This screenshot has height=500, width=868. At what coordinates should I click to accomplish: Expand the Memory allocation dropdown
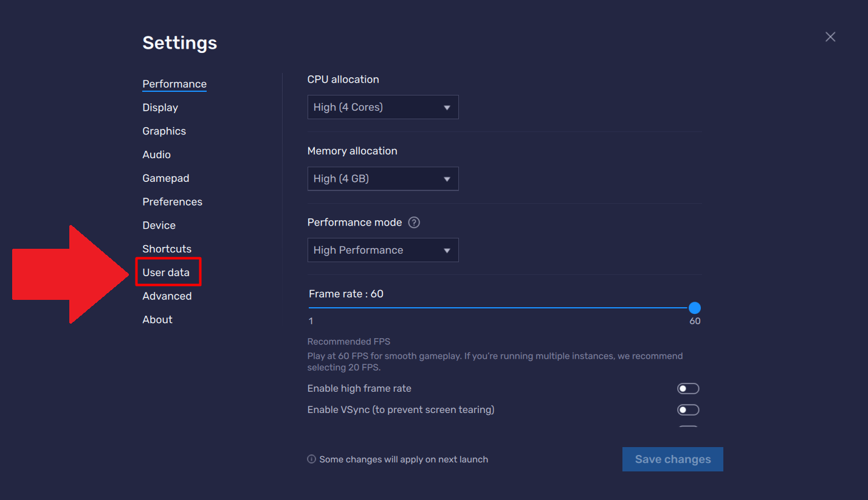point(383,179)
